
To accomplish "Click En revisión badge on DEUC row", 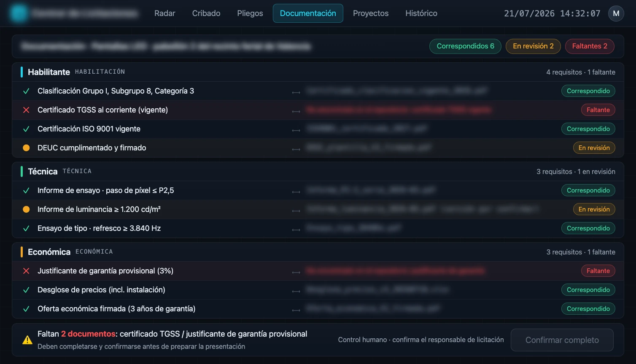I will 594,148.
